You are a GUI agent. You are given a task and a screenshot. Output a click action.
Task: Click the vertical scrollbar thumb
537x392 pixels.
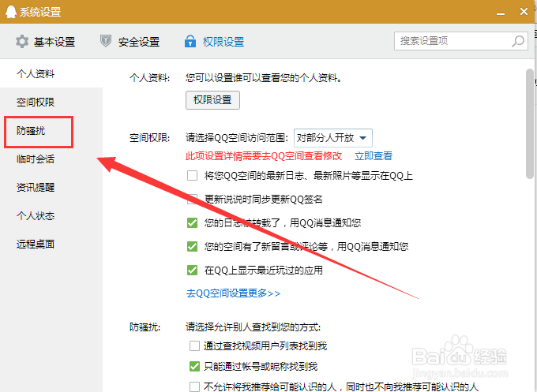tap(529, 124)
